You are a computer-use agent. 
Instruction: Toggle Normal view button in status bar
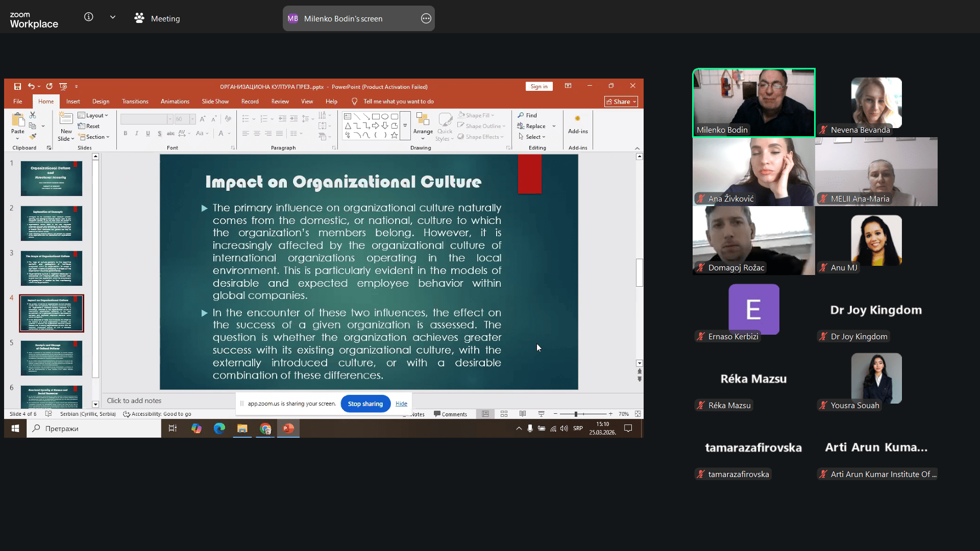click(485, 414)
